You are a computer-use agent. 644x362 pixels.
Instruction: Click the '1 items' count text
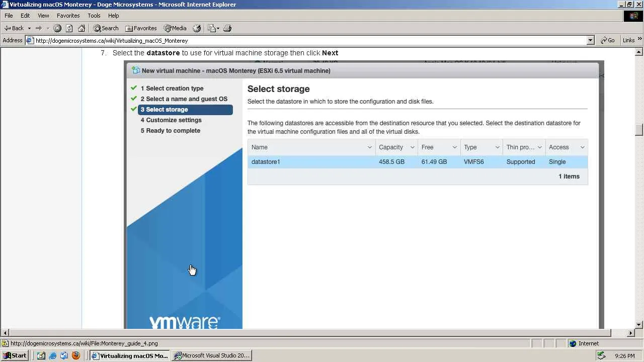[x=569, y=176]
